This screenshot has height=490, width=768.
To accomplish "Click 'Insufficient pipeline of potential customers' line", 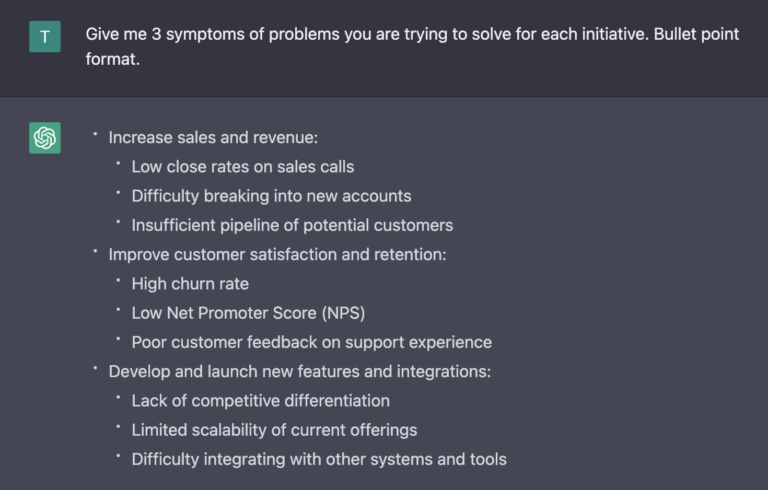I will tap(292, 225).
